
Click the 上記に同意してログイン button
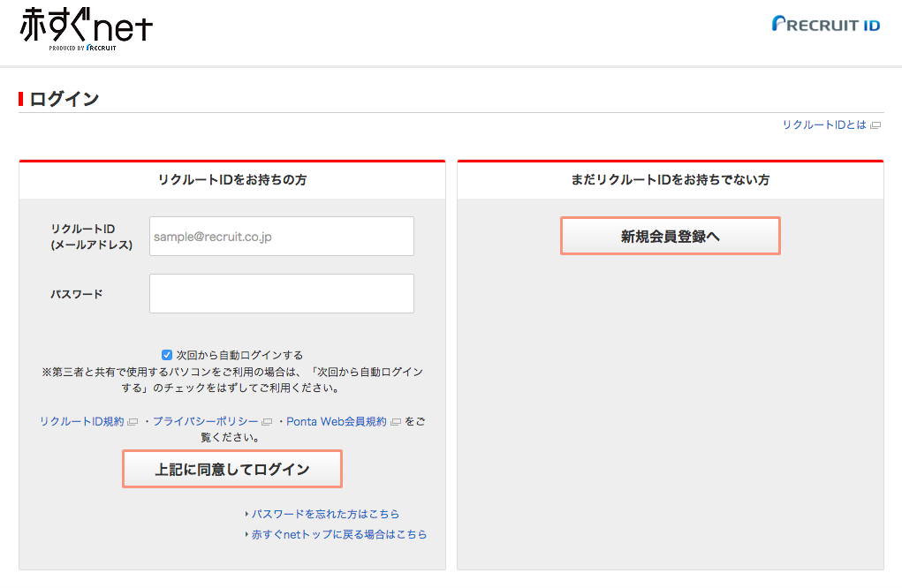click(x=232, y=469)
